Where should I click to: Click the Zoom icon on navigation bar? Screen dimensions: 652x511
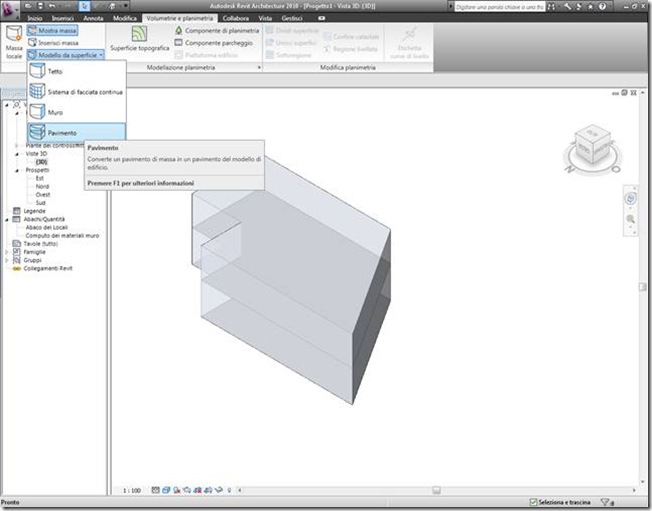click(631, 219)
